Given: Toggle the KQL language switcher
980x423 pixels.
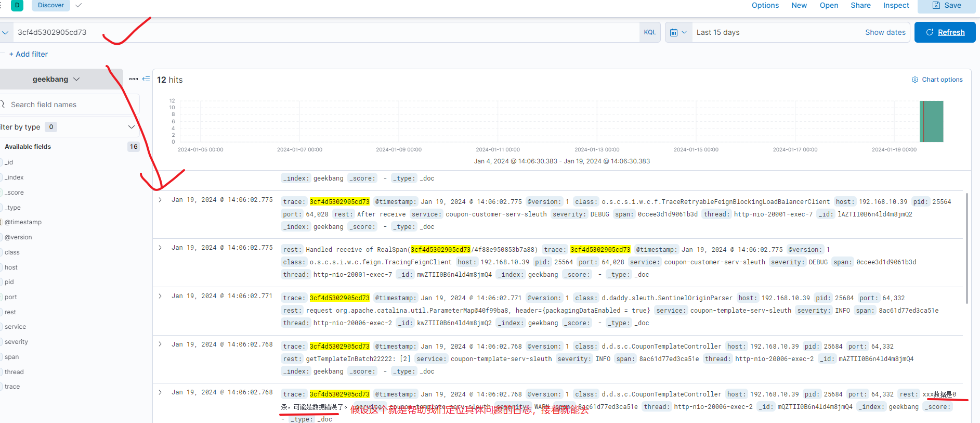Looking at the screenshot, I should click(x=650, y=32).
